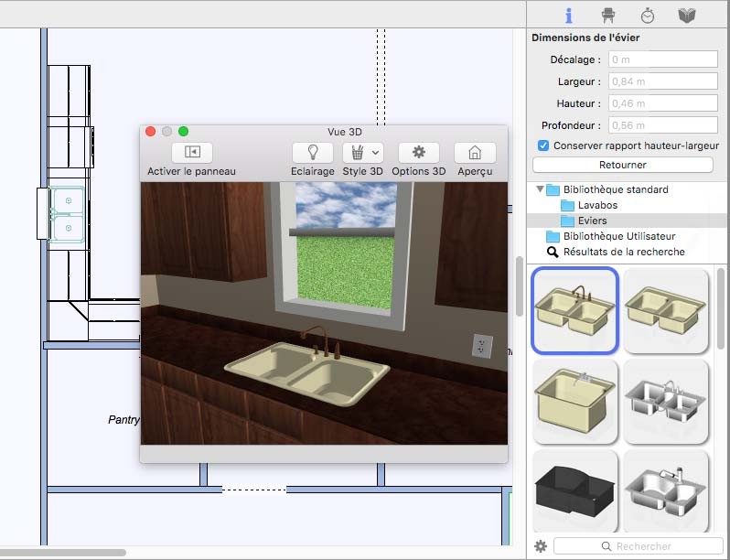Toggle Conserver rapport hauteur-largeur checkbox
The image size is (730, 560).
[543, 145]
